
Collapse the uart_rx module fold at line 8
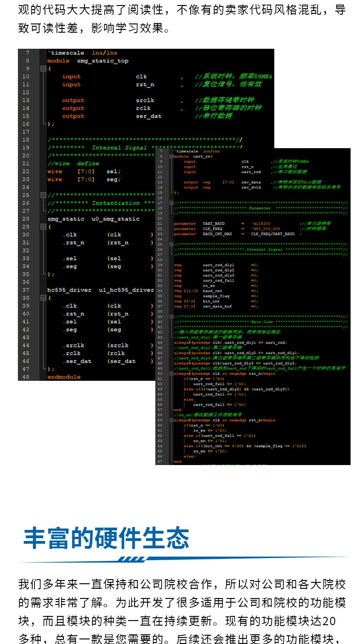tap(171, 156)
